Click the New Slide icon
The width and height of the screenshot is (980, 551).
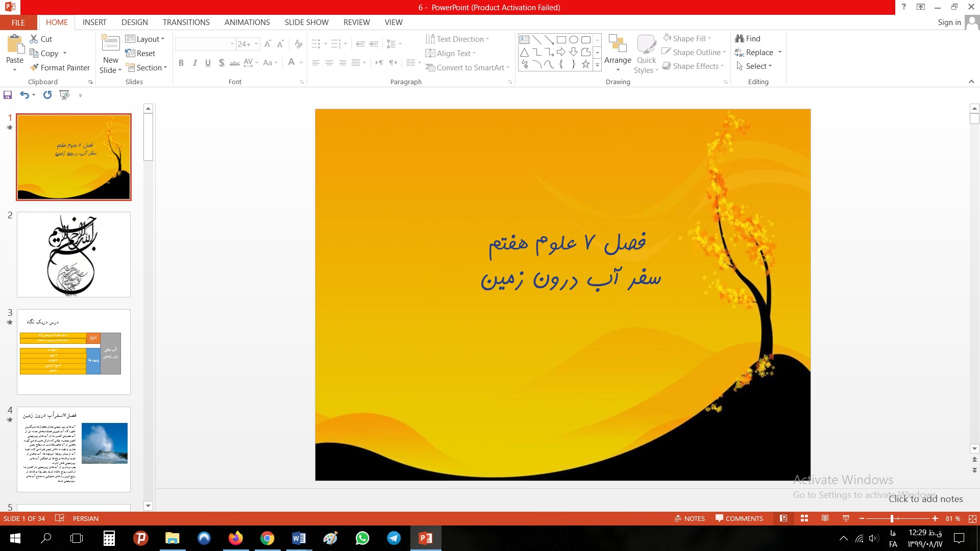tap(111, 44)
